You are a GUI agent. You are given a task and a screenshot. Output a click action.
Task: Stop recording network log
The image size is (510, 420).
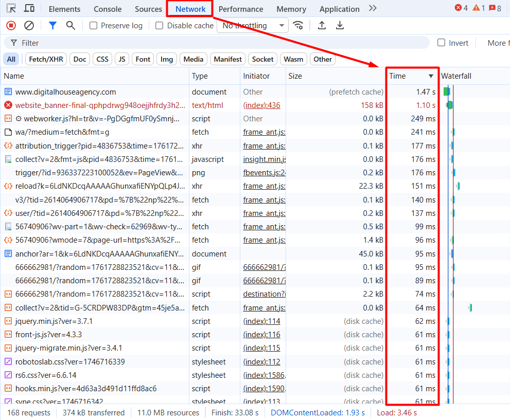(x=11, y=25)
